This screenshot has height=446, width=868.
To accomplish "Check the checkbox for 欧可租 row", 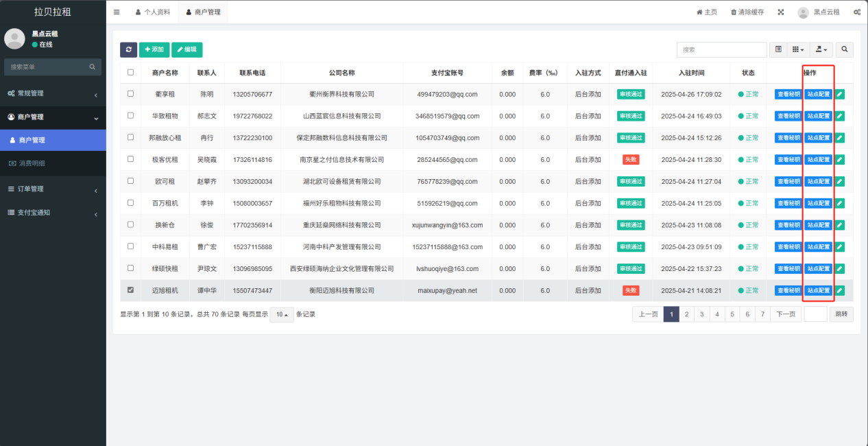I will 130,181.
